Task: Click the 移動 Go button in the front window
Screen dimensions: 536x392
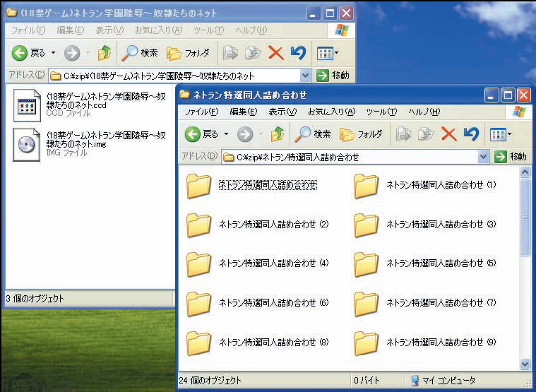Action: [511, 157]
